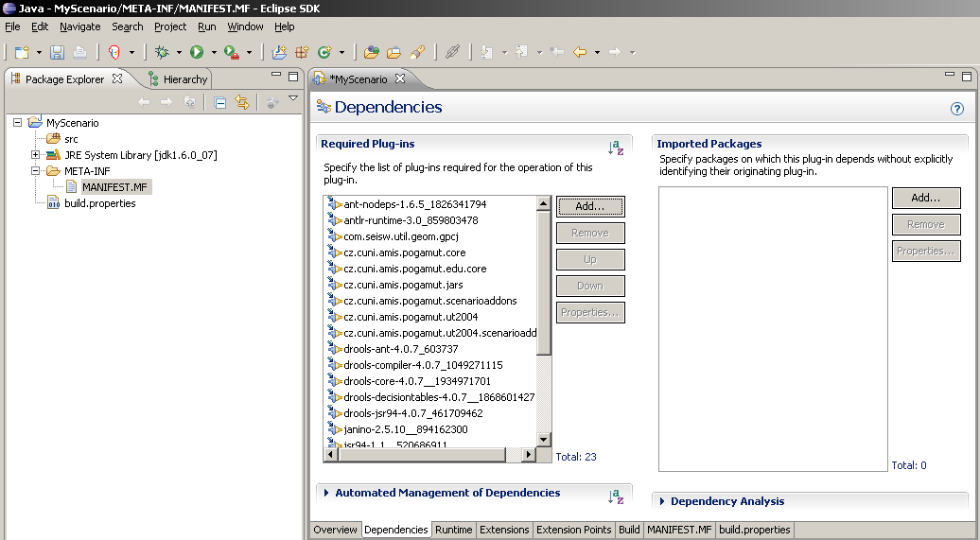Viewport: 980px width, 540px height.
Task: Click the plug-ins list horizontal scrollbar
Action: tap(423, 454)
